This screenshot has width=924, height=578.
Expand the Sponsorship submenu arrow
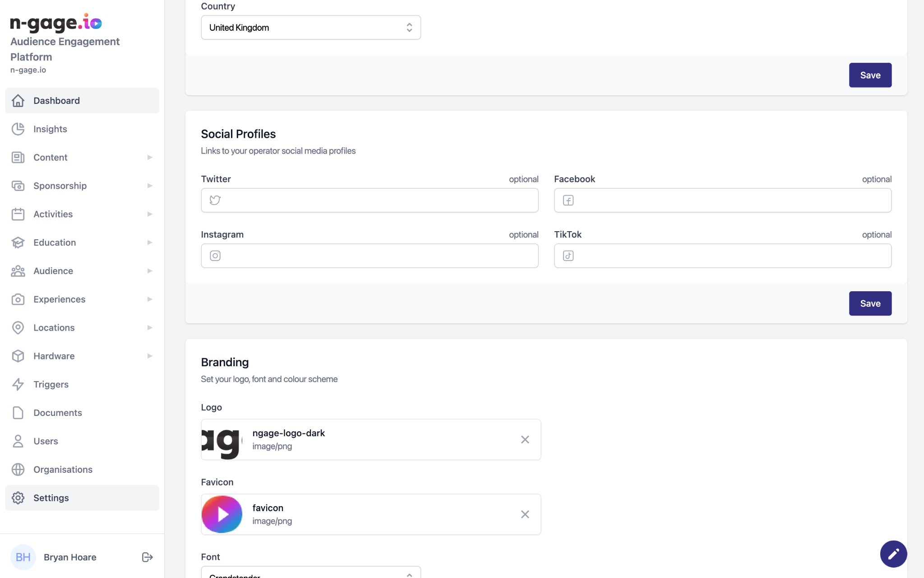click(x=149, y=186)
